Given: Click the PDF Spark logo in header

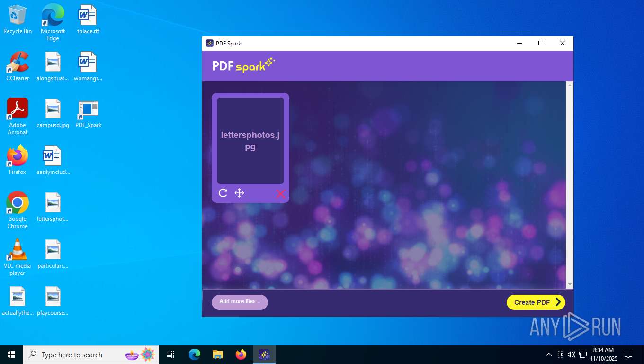Looking at the screenshot, I should (243, 65).
